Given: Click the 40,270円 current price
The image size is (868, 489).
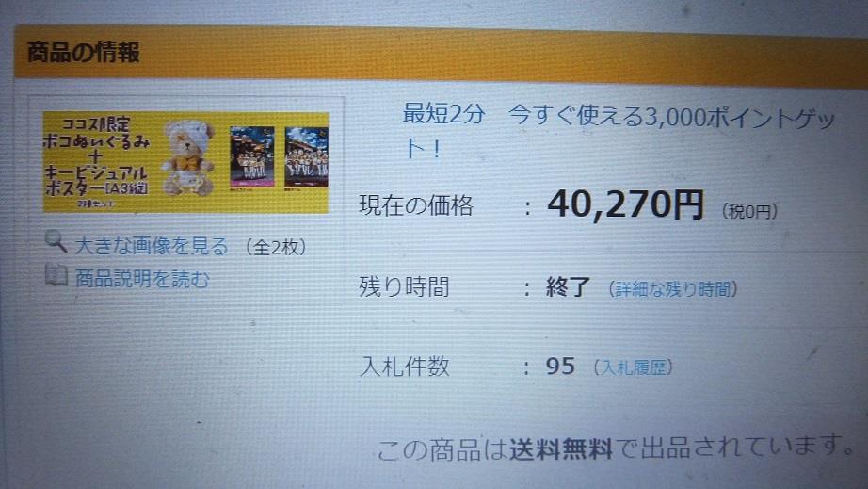Looking at the screenshot, I should [x=625, y=204].
